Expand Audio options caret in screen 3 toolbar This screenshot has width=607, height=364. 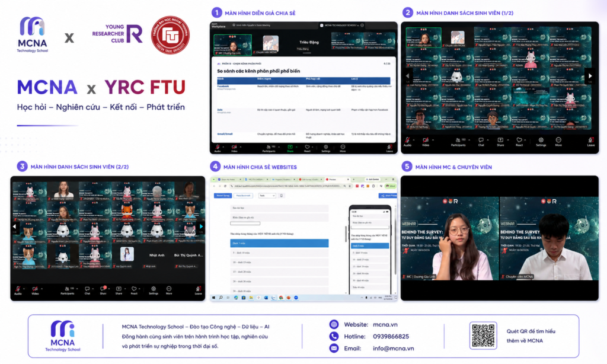[x=24, y=289]
